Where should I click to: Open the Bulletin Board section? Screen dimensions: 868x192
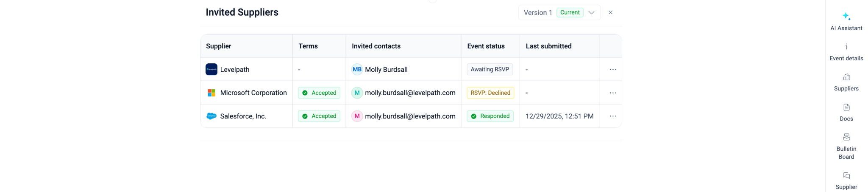pos(846,146)
